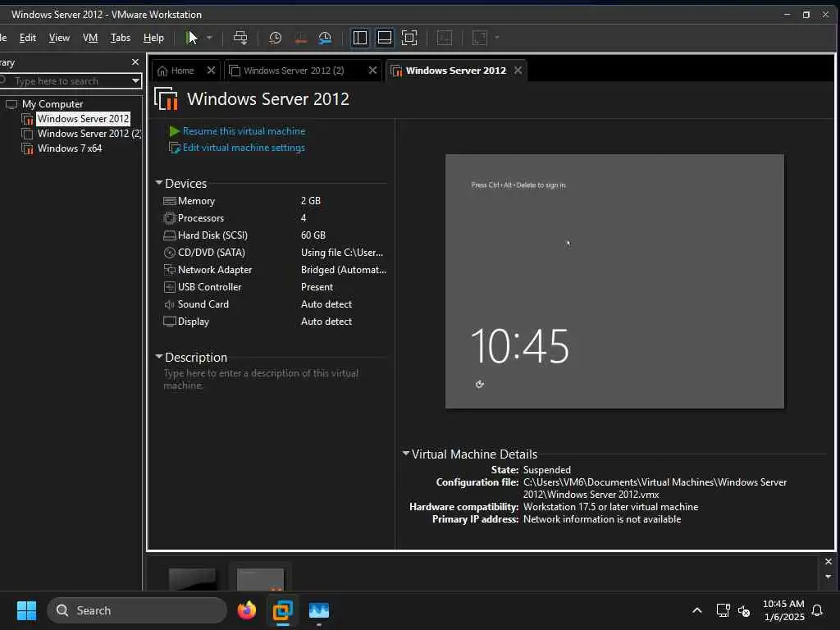Select Windows Server 2012 (2) in library
The image size is (840, 630).
pyautogui.click(x=89, y=134)
